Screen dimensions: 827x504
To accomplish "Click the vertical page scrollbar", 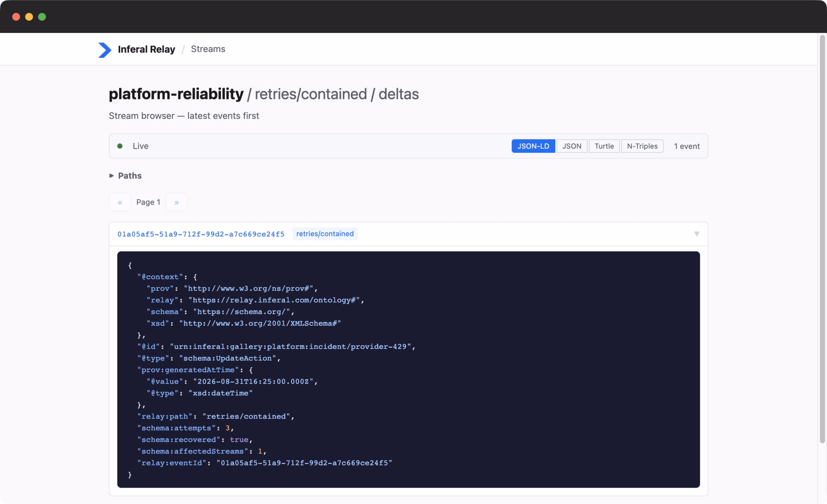I will coord(822,239).
